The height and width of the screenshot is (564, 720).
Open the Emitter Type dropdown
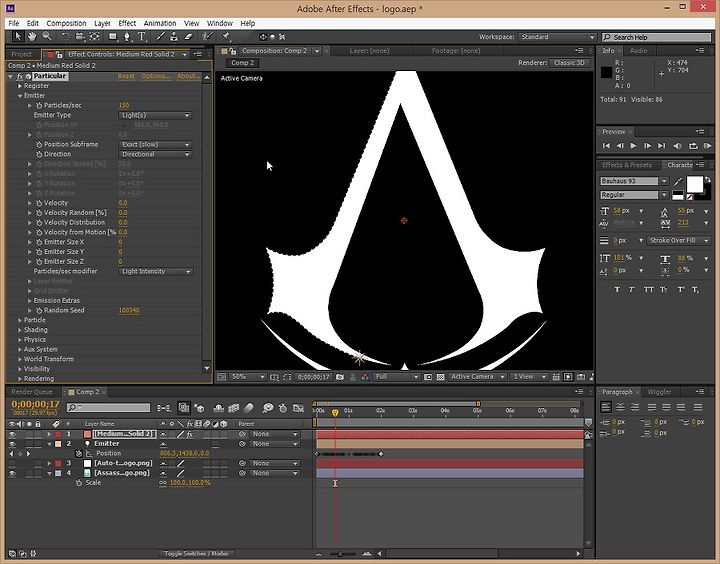coord(155,115)
